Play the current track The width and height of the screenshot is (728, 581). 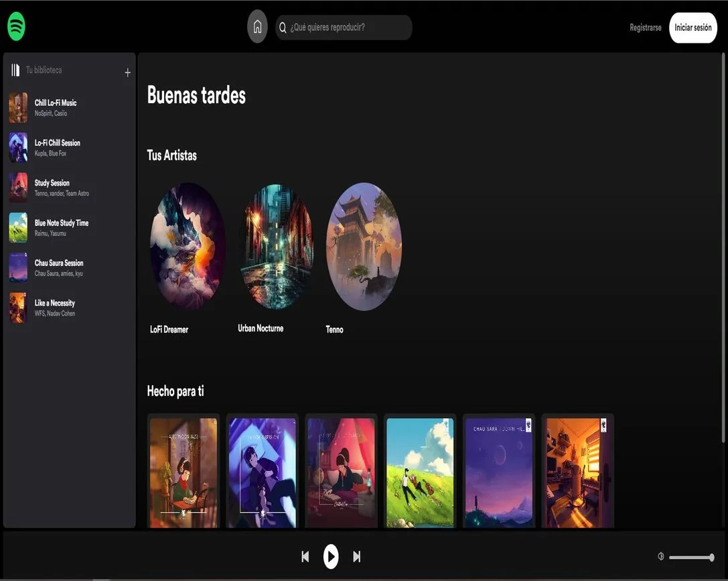[331, 556]
